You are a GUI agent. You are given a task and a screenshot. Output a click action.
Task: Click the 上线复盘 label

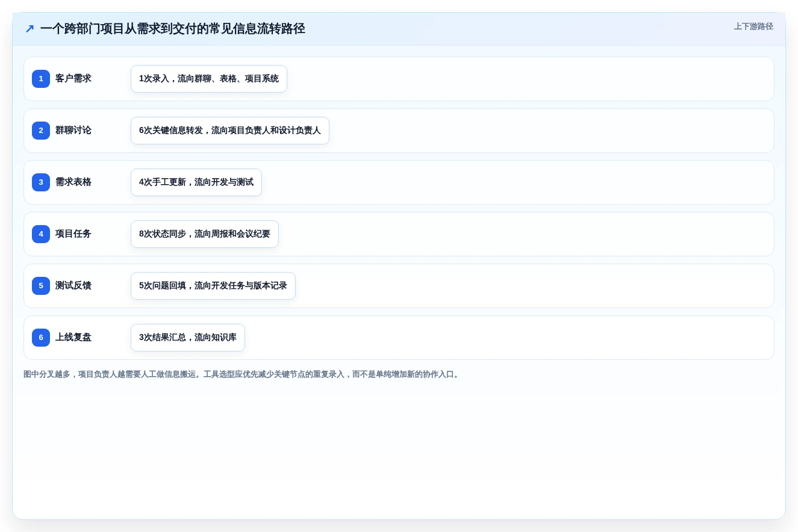pyautogui.click(x=73, y=338)
